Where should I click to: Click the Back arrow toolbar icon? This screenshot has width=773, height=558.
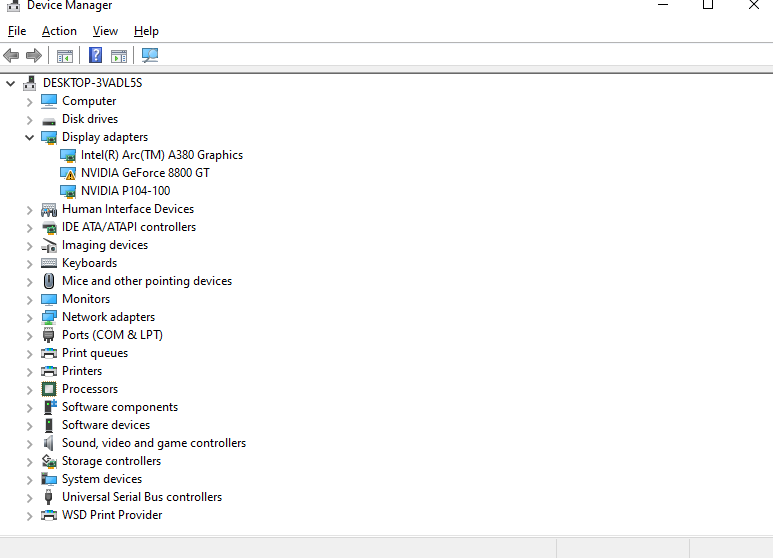point(12,55)
